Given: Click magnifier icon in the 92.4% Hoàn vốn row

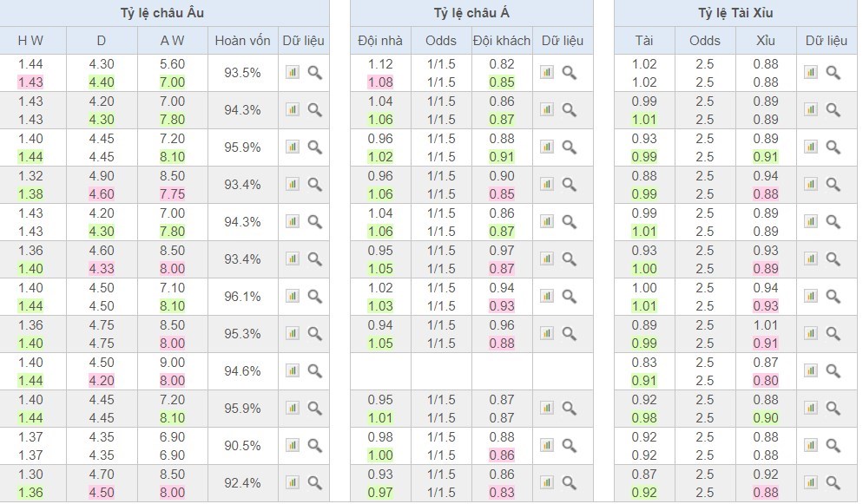Looking at the screenshot, I should point(314,483).
